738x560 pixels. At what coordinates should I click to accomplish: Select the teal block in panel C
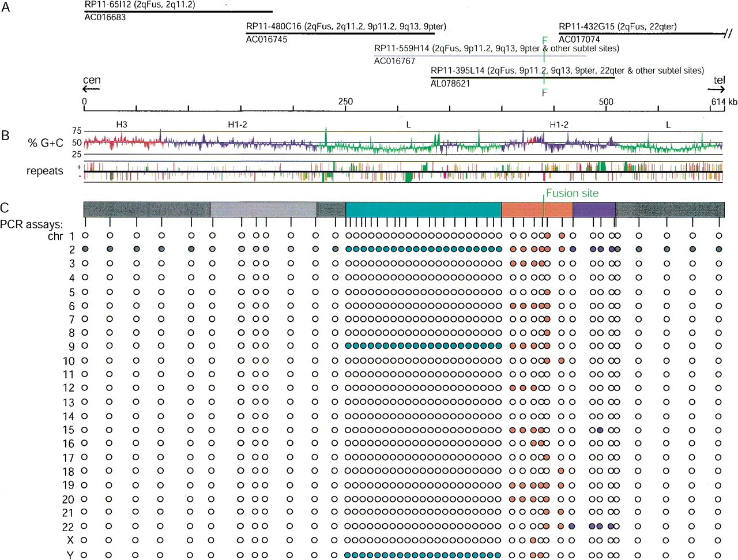(424, 209)
